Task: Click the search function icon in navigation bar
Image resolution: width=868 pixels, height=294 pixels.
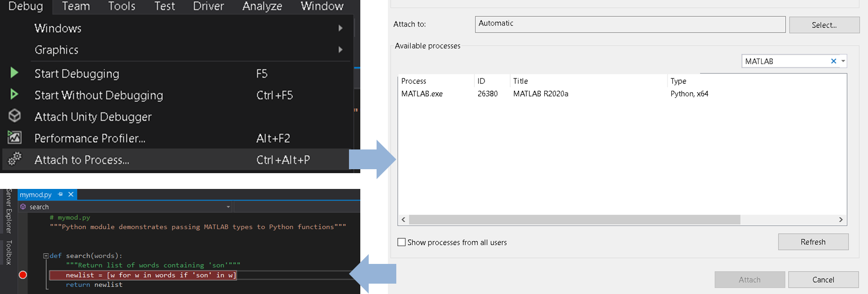Action: tap(23, 207)
